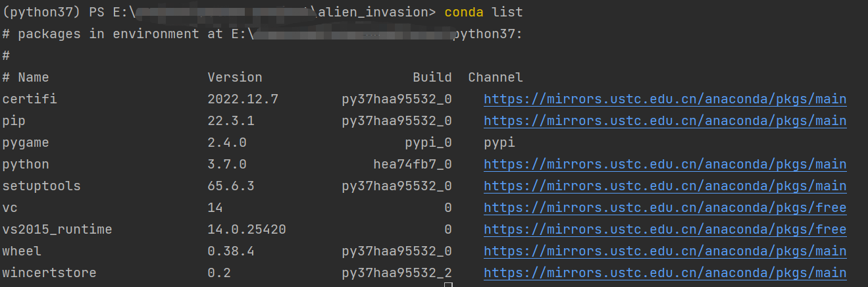The width and height of the screenshot is (868, 287).
Task: Click the version value '65.6.3'
Action: pyautogui.click(x=231, y=186)
